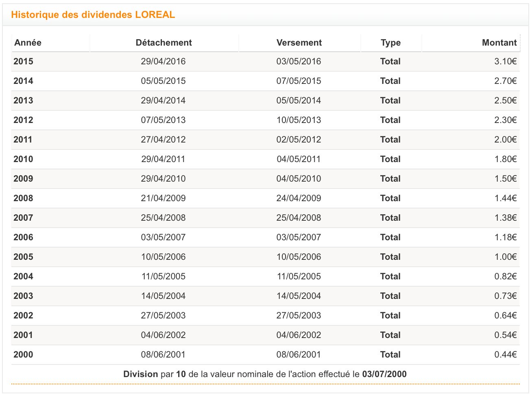This screenshot has height=395, width=532.
Task: Click payment date 05/05/2014
Action: 299,101
